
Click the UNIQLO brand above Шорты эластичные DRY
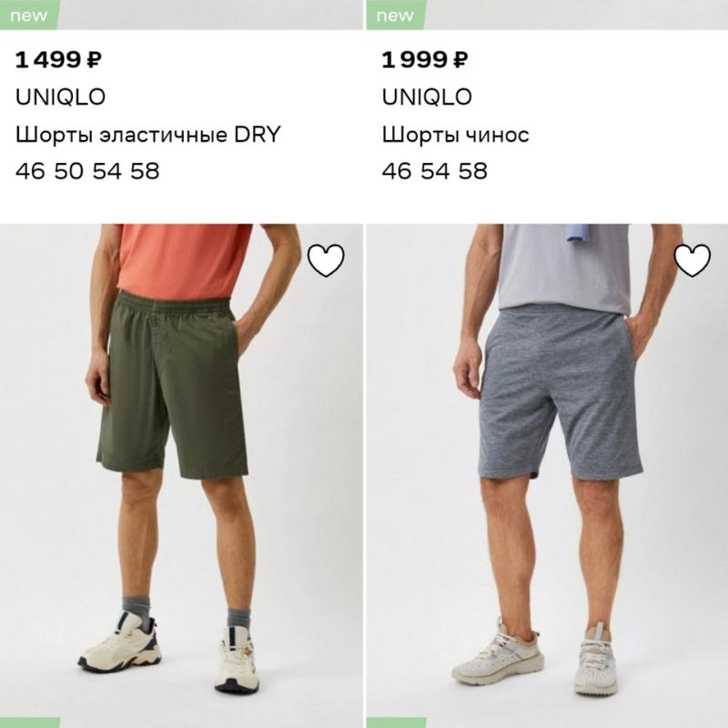pyautogui.click(x=60, y=97)
